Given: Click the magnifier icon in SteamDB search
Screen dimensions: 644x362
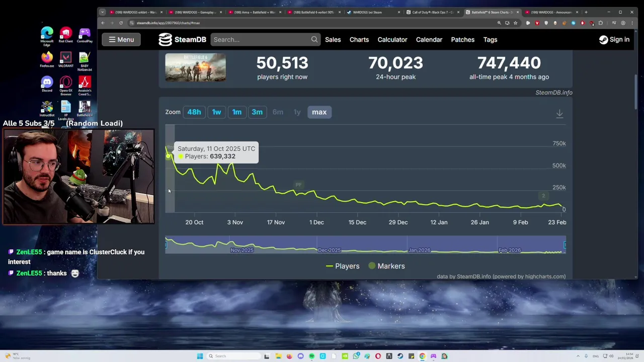Looking at the screenshot, I should pos(314,40).
